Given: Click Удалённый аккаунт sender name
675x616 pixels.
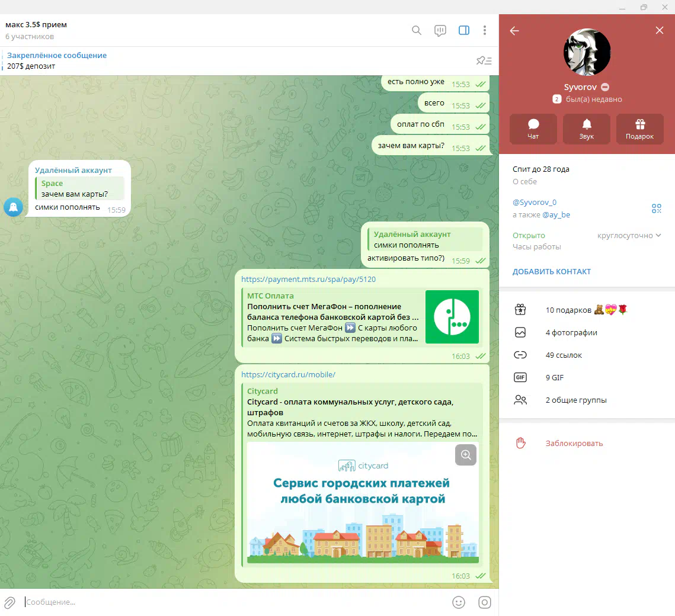Looking at the screenshot, I should click(x=73, y=171).
